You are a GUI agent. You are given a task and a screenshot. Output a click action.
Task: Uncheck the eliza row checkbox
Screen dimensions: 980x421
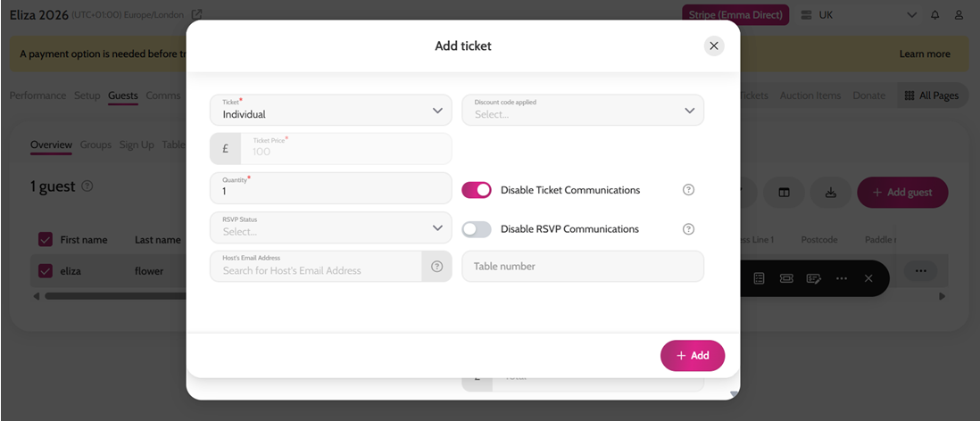45,270
